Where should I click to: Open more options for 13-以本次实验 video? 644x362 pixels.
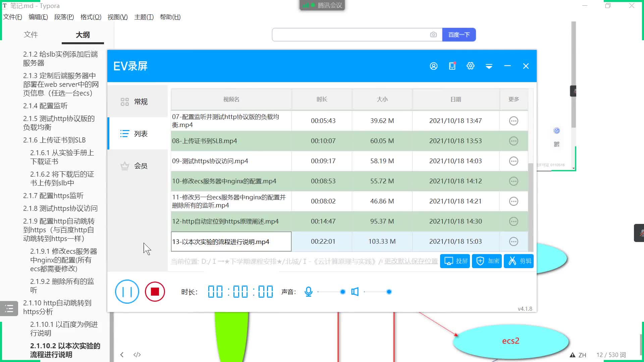coord(514,241)
